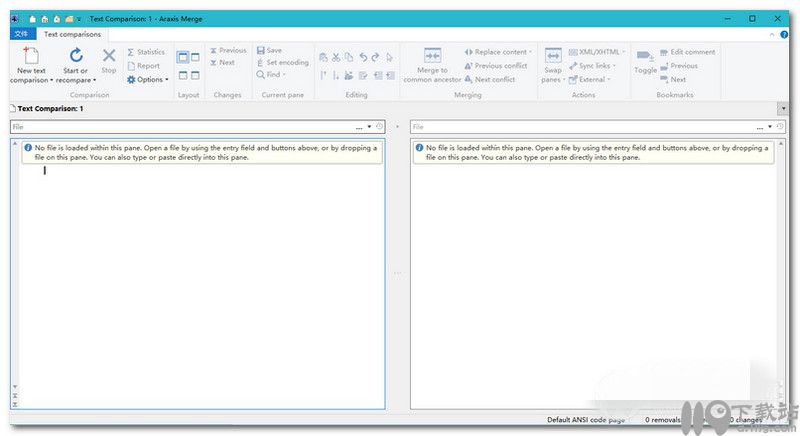Select the bottom-right layout icon
This screenshot has width=800, height=436.
195,75
